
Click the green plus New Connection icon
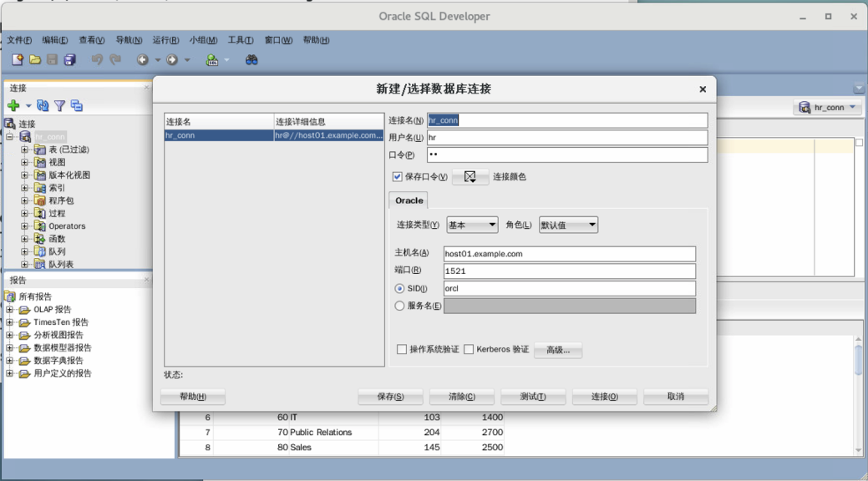pyautogui.click(x=13, y=106)
